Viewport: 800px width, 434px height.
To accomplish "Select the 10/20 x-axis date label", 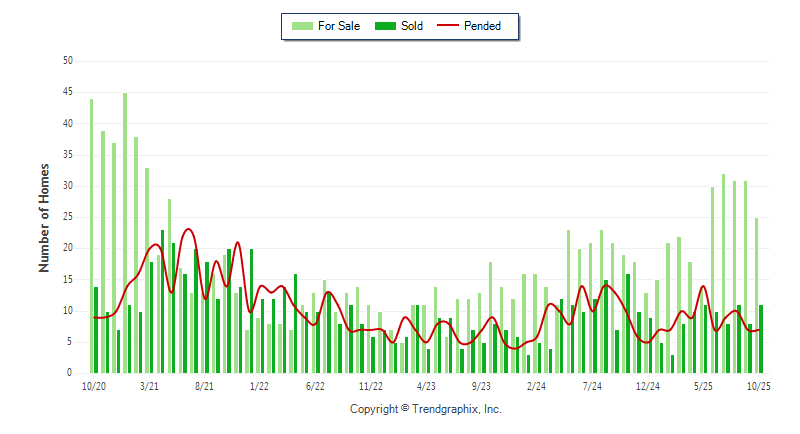I will point(93,385).
